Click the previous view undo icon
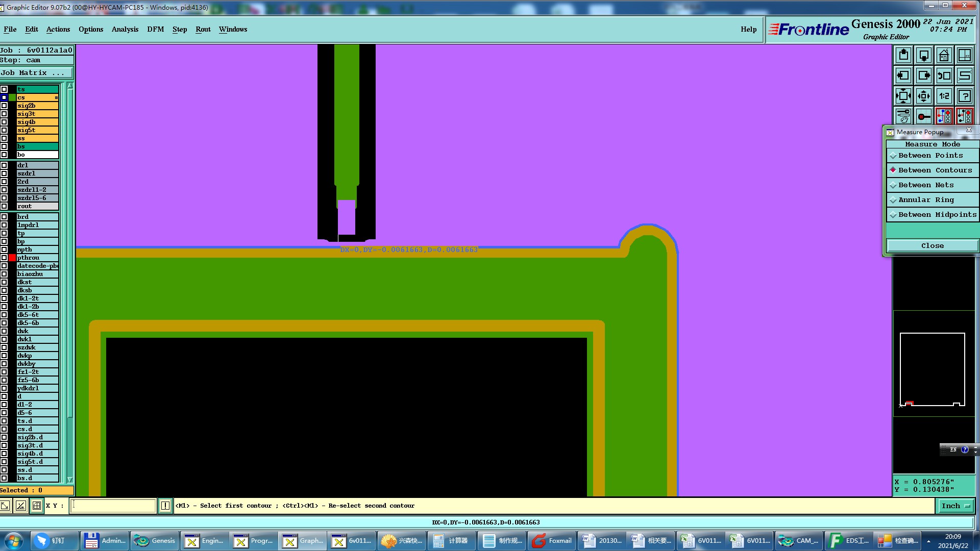The image size is (980, 551). click(x=944, y=76)
